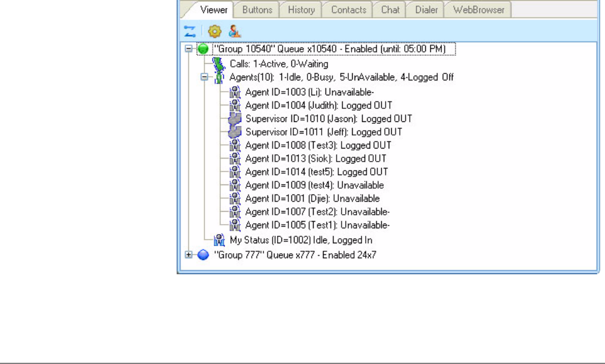Image resolution: width=605 pixels, height=364 pixels.
Task: Click supervisor icon for ID=1010 (Jason)
Action: click(x=234, y=119)
